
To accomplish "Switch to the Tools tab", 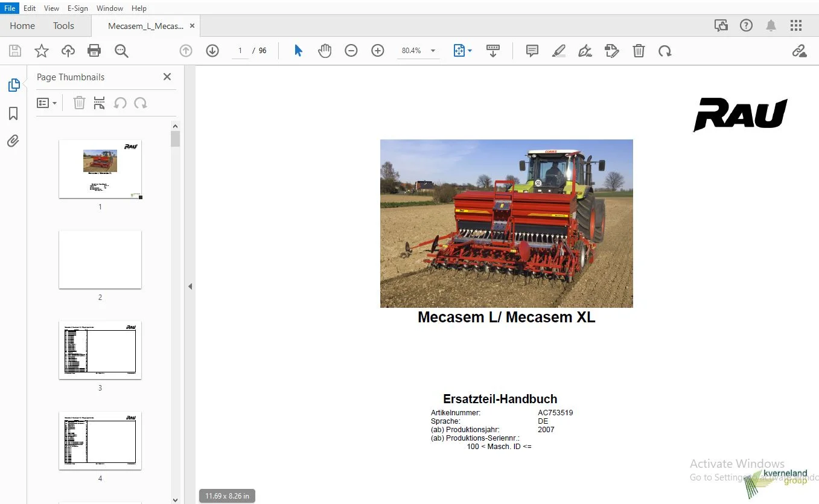I will [63, 25].
